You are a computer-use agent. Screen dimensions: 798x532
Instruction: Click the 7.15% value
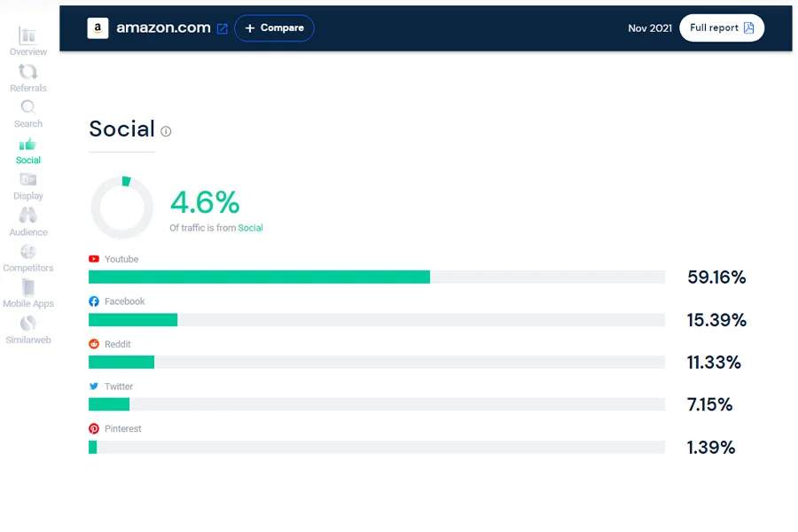709,404
